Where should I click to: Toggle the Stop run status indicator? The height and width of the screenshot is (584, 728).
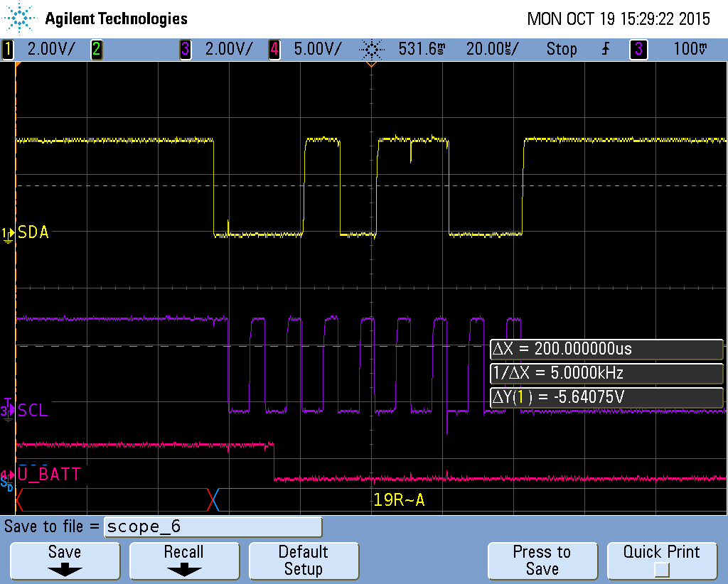tap(562, 49)
